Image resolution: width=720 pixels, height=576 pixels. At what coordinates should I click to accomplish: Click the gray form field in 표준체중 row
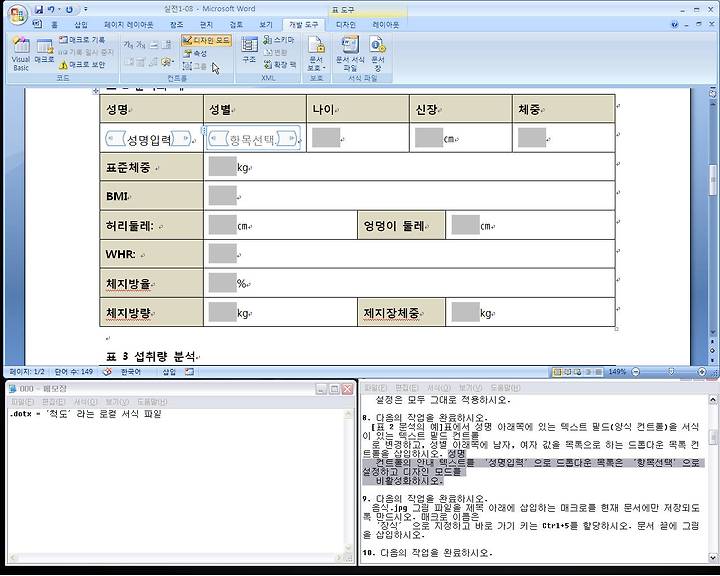pos(223,167)
